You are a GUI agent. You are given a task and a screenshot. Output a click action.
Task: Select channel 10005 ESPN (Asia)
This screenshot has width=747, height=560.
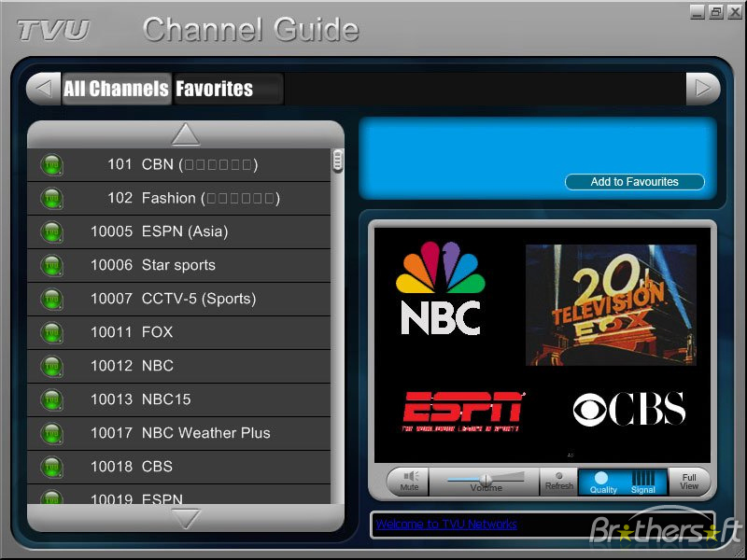[179, 231]
